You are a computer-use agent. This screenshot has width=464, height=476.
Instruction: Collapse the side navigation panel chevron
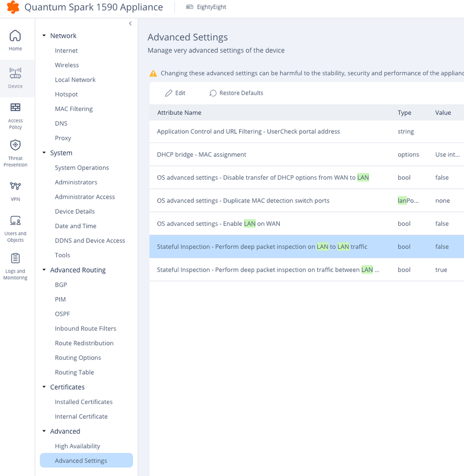[131, 23]
